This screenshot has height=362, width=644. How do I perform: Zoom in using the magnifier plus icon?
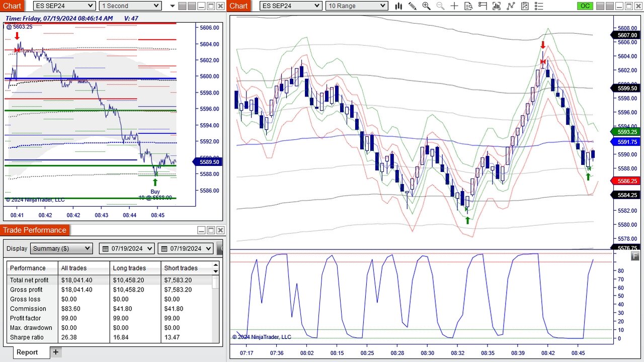pos(426,6)
